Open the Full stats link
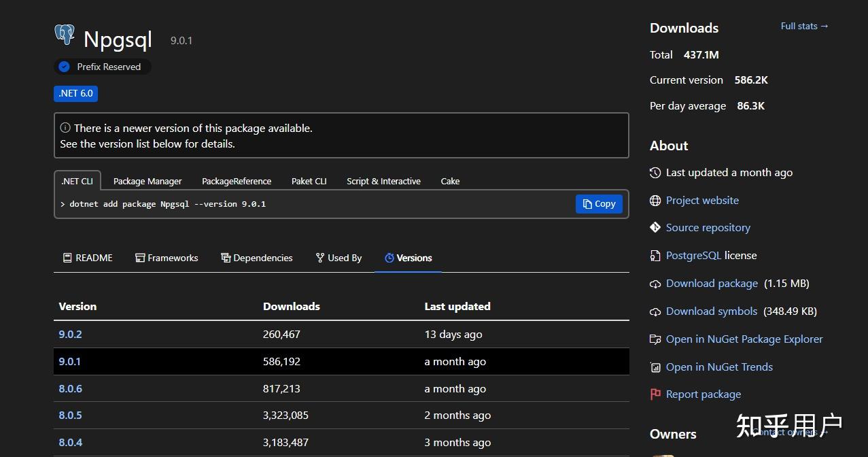This screenshot has height=457, width=868. 803,26
